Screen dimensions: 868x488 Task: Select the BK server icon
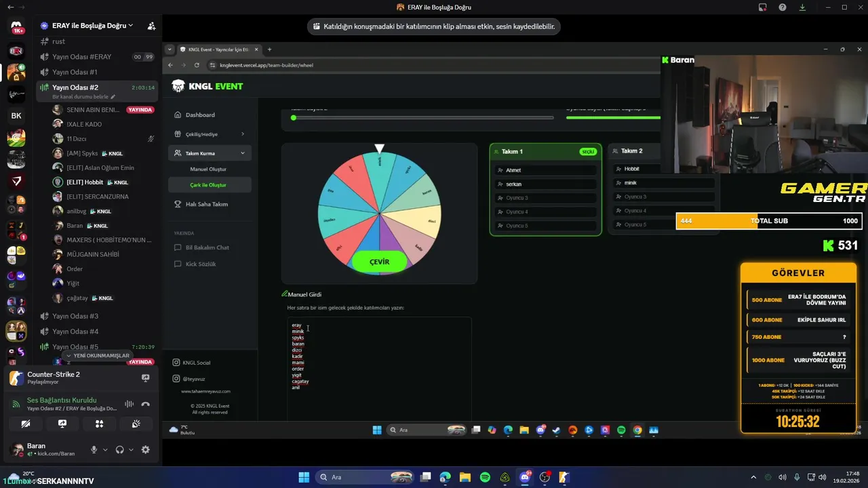[16, 116]
